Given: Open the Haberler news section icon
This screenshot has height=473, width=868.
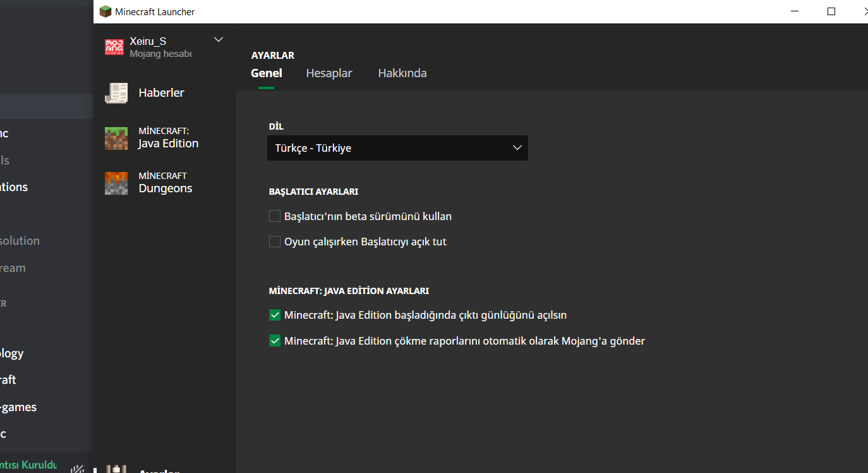Looking at the screenshot, I should 116,93.
